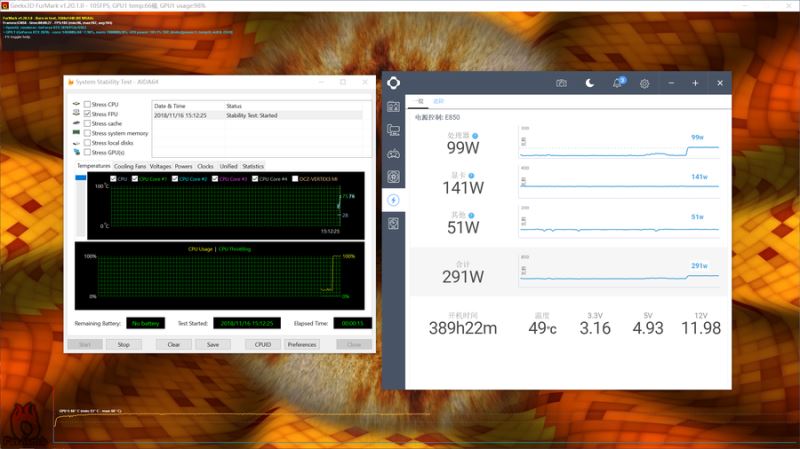Click the plus button in power monitor header
Screen dimensions: 800x449
pos(695,83)
